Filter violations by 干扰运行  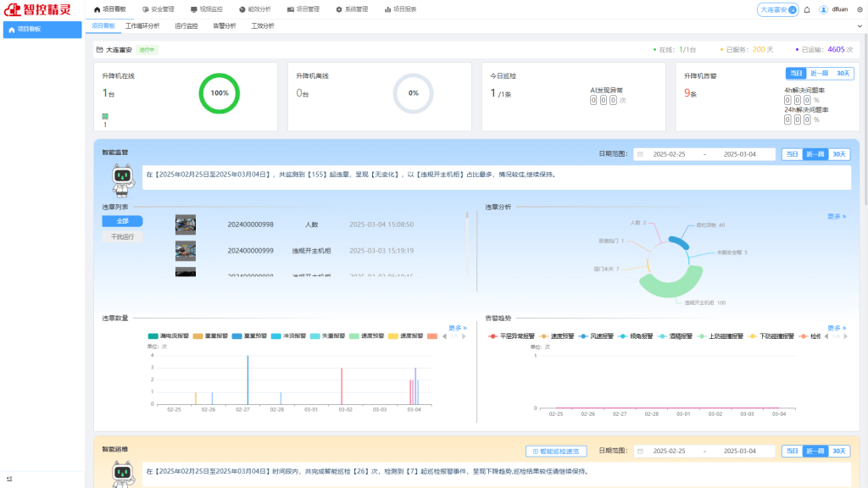[123, 236]
